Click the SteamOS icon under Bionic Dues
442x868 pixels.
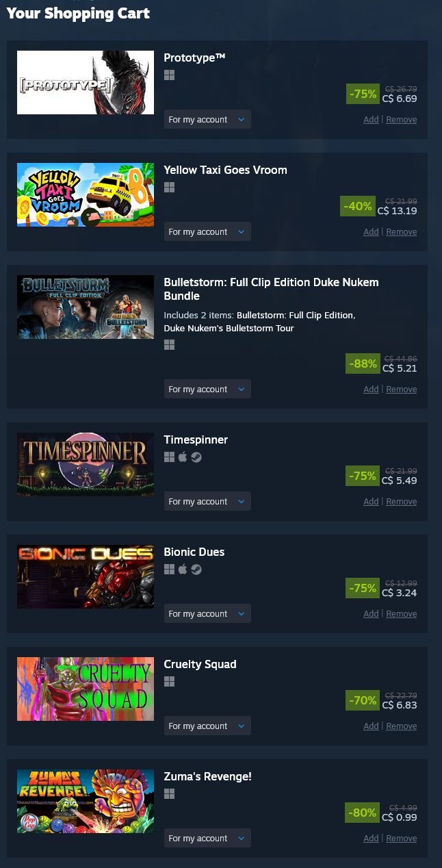[196, 570]
